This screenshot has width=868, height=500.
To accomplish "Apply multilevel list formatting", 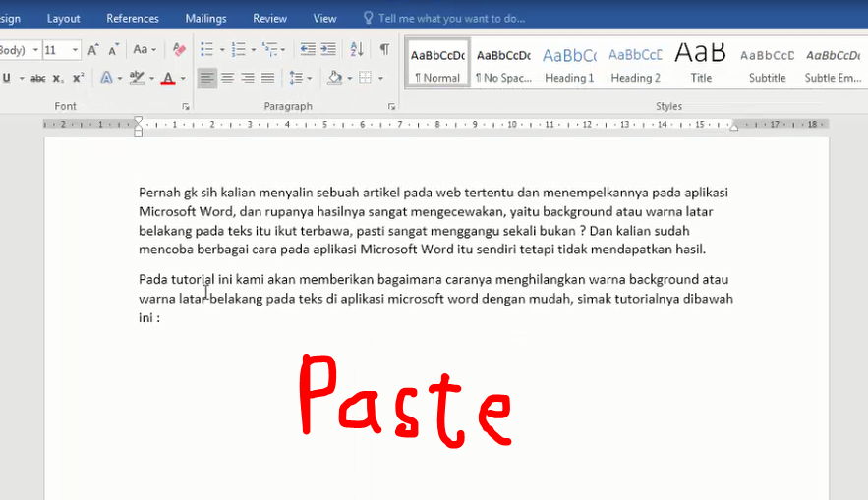I will pyautogui.click(x=269, y=50).
